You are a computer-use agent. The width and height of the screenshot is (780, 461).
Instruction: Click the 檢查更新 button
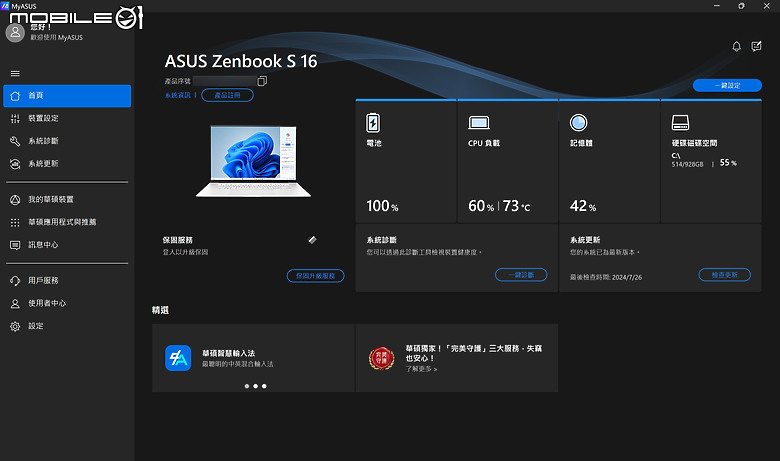(725, 275)
